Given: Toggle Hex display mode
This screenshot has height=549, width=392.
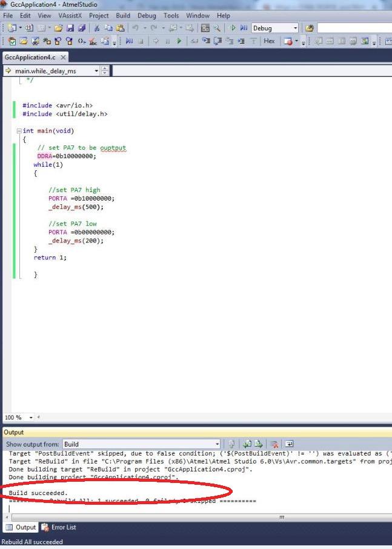Looking at the screenshot, I should [x=269, y=41].
